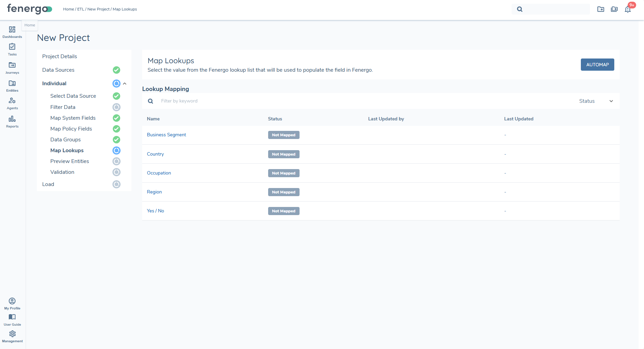The height and width of the screenshot is (349, 644).
Task: Open the Status filter dropdown
Action: [x=596, y=101]
